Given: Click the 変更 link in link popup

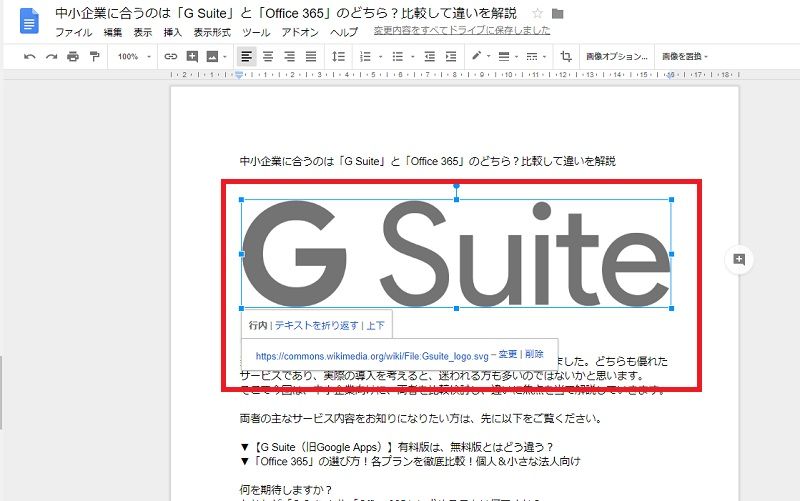Looking at the screenshot, I should [508, 354].
